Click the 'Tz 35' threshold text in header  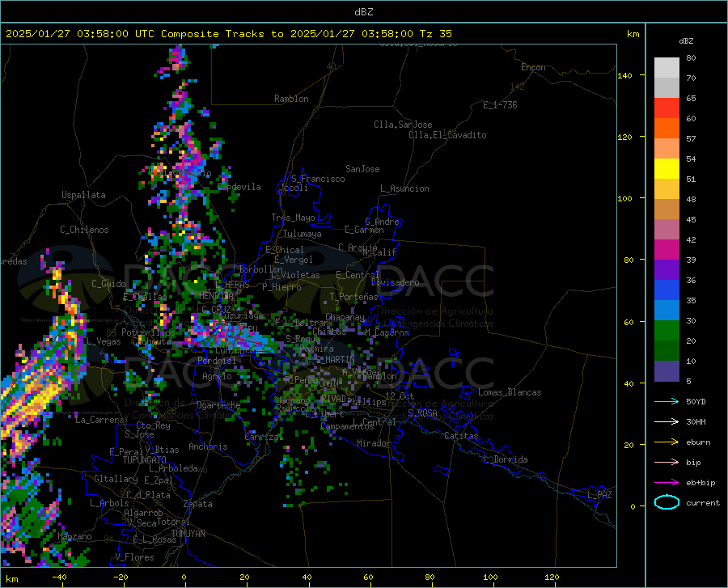click(x=435, y=34)
